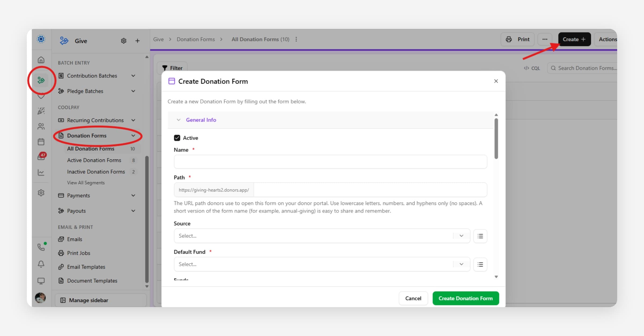This screenshot has height=336, width=644.
Task: Open the settings gear in left rail
Action: [41, 193]
